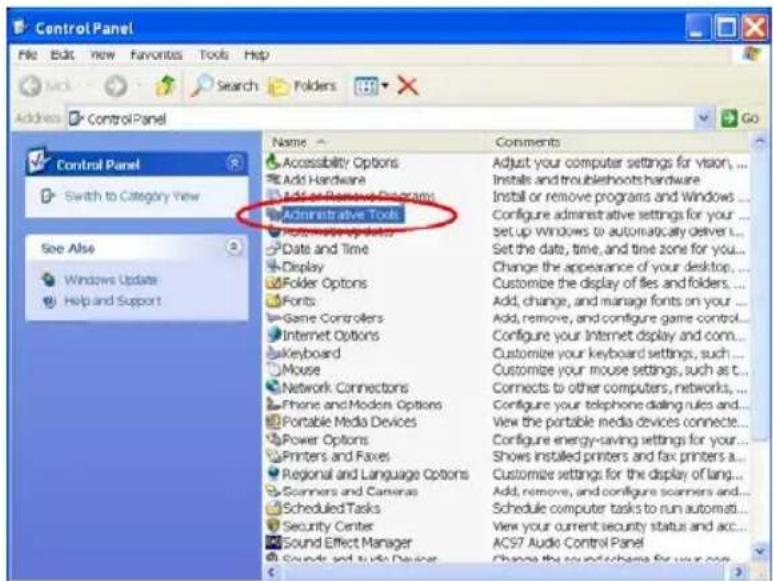Click 'Installs and troubleshoots hardware' comment
Screen dimensions: 773x581
[596, 179]
